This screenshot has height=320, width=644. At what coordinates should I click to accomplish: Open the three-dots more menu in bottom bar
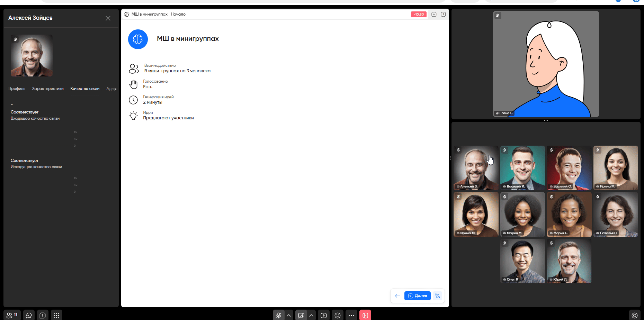click(351, 315)
